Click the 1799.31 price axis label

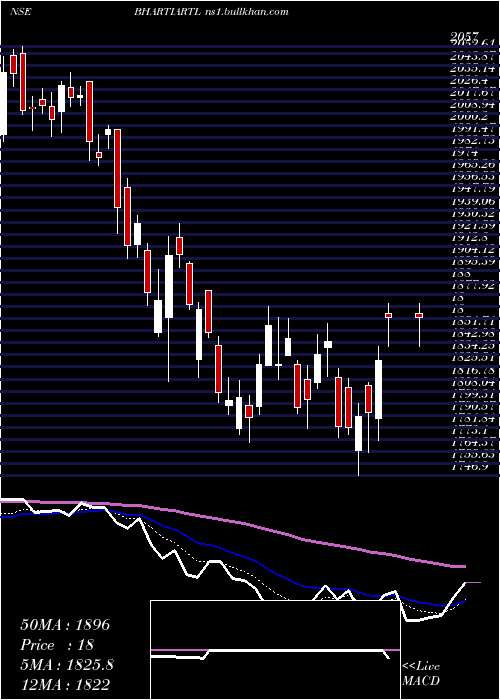[471, 395]
